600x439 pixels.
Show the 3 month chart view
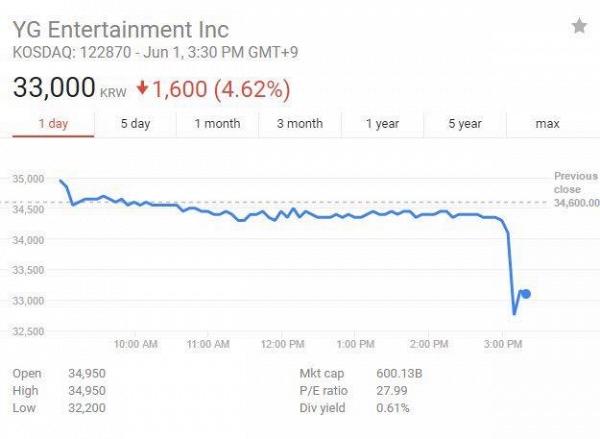(299, 124)
